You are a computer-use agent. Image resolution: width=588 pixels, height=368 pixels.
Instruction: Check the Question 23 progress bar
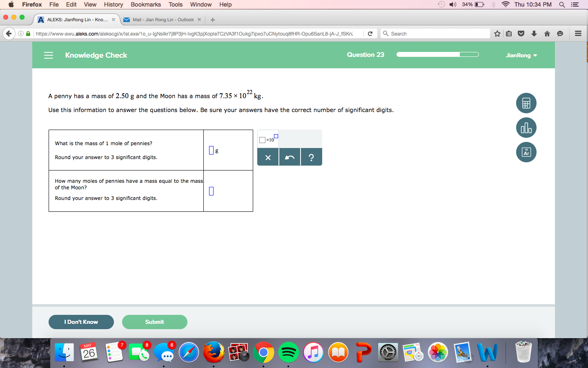click(437, 54)
